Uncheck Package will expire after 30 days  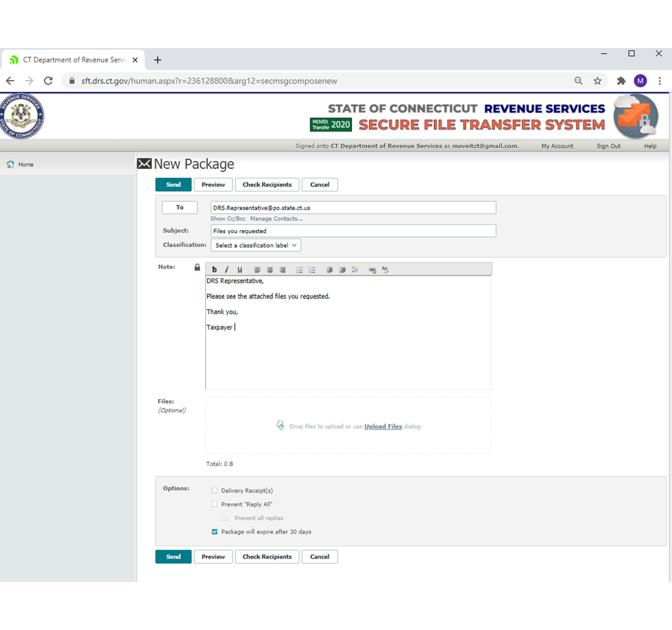215,532
